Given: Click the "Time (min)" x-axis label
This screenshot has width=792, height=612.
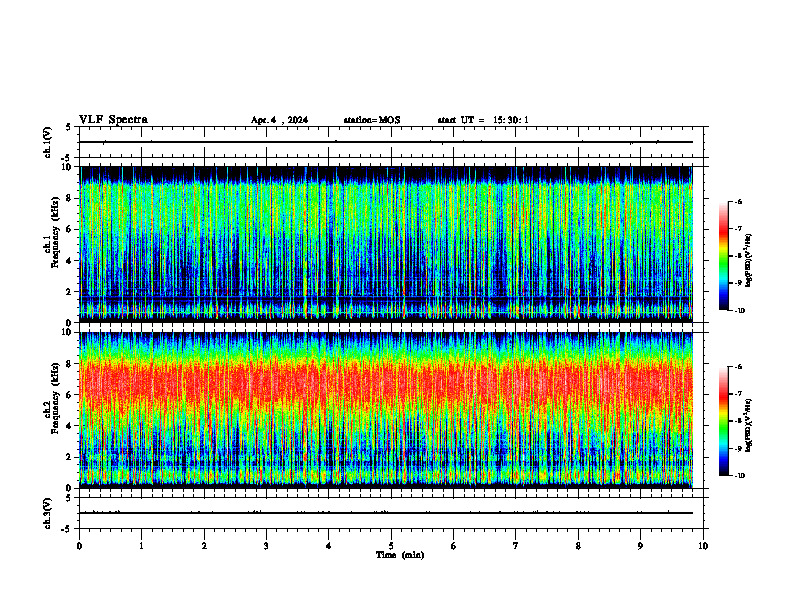Looking at the screenshot, I should coord(400,555).
